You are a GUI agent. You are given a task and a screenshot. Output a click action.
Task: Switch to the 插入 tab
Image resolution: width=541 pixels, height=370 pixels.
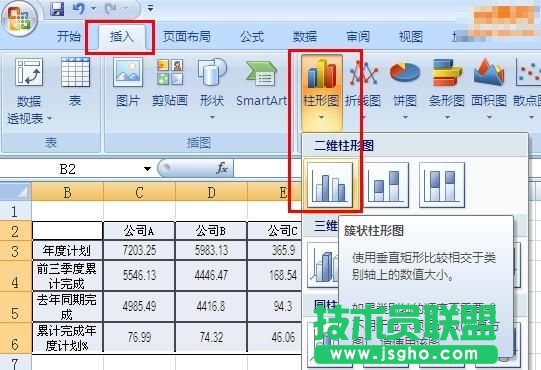pos(121,36)
